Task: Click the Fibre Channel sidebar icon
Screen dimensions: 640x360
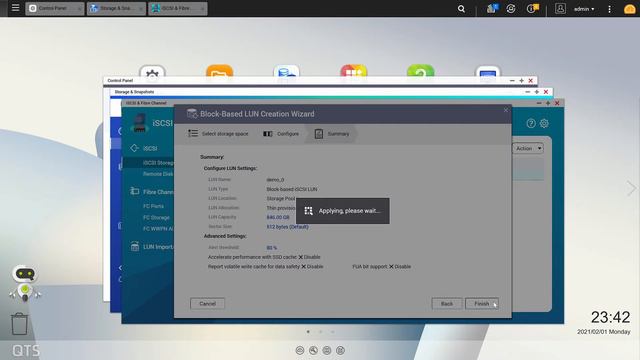Action: pyautogui.click(x=134, y=191)
